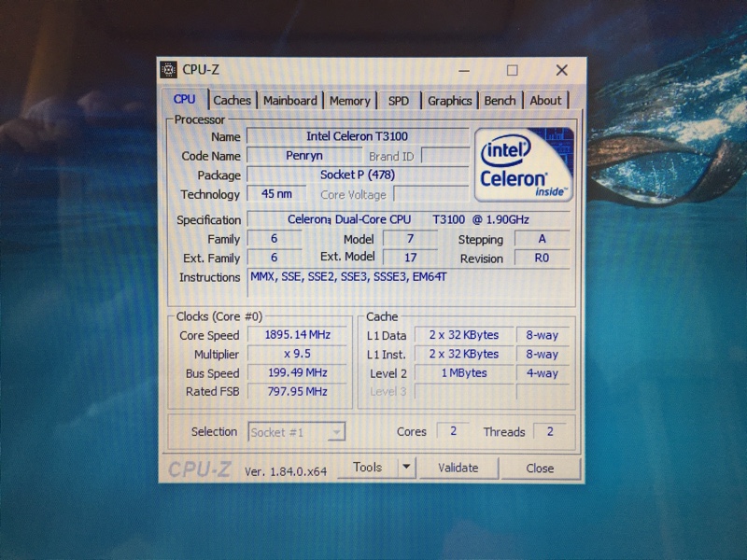Click the Level 2 cache value 1 MBytes
This screenshot has width=747, height=560.
pos(464,372)
